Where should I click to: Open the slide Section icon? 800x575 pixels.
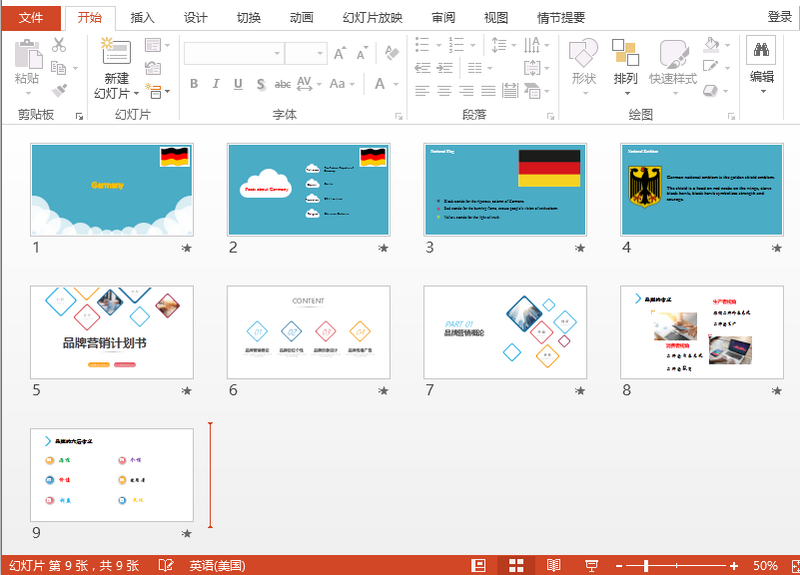click(154, 91)
